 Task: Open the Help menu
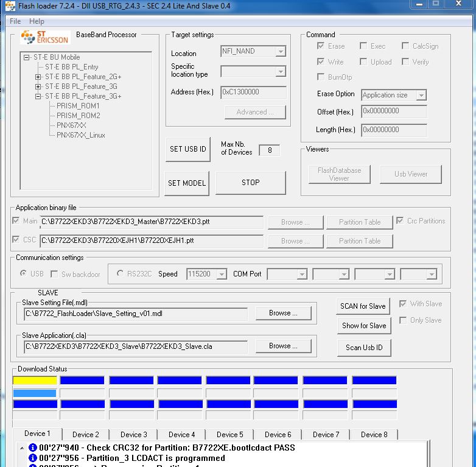pos(37,21)
